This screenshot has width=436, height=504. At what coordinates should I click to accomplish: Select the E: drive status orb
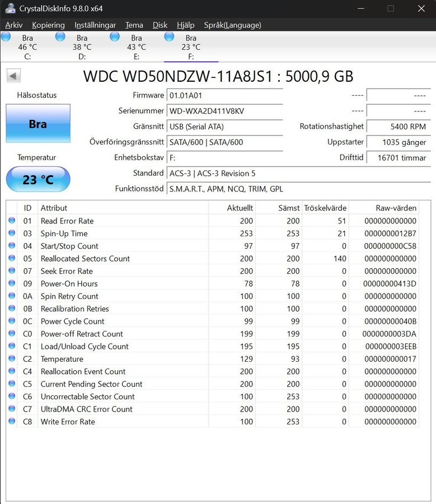click(115, 37)
